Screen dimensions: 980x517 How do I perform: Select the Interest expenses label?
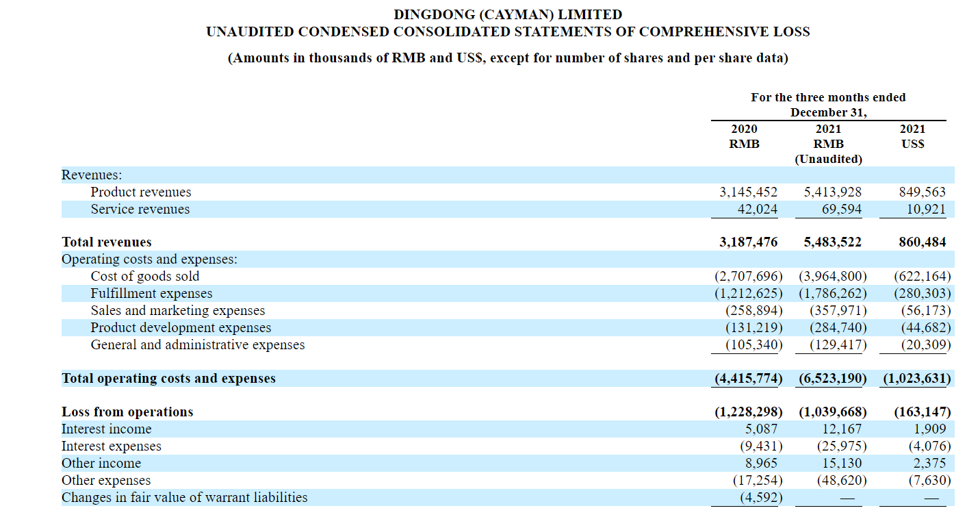(x=112, y=446)
